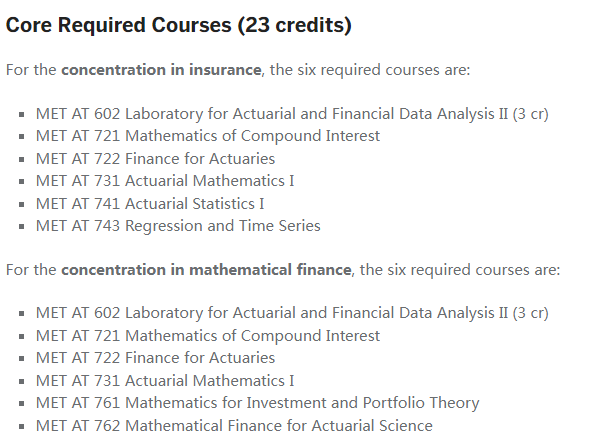Click bold 'concentration in mathematical finance' text

point(206,270)
